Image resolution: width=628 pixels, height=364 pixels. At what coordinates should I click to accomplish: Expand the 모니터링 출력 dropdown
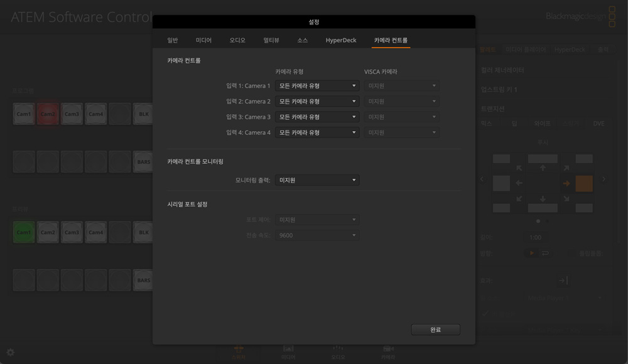click(317, 180)
